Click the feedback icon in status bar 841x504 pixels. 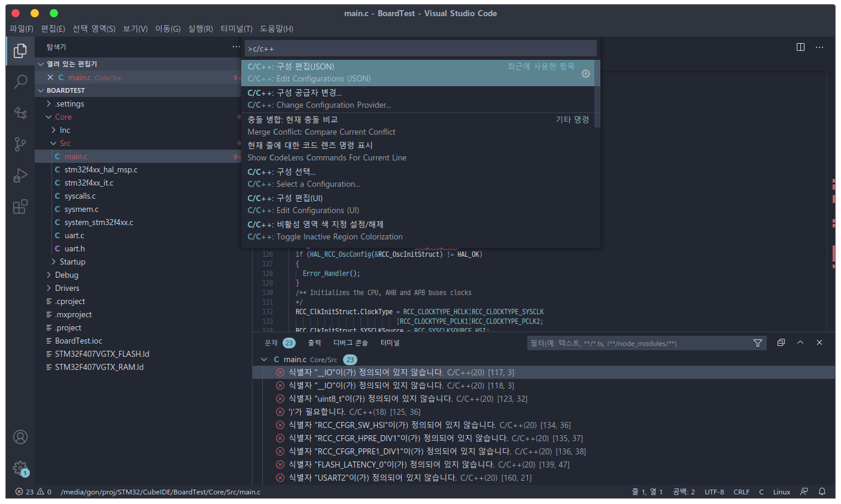point(804,491)
